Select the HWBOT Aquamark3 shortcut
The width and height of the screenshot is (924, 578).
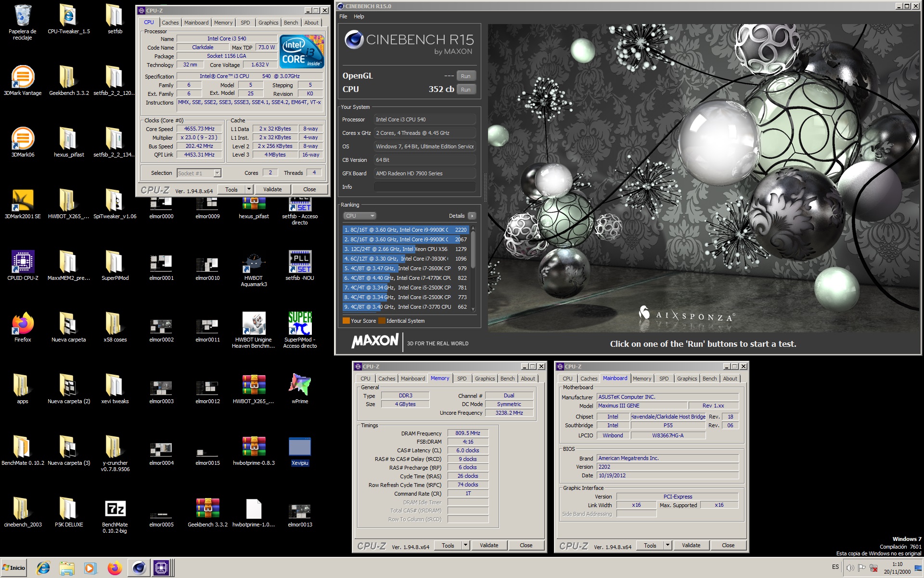click(x=254, y=269)
